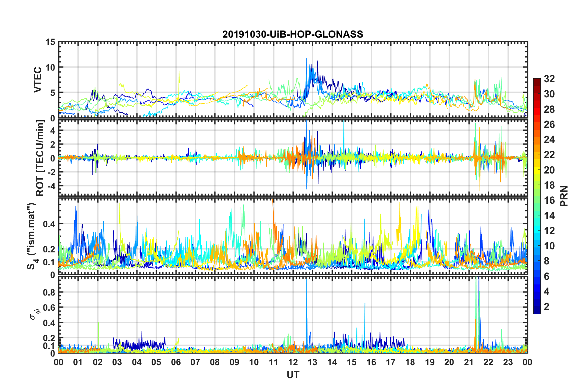The width and height of the screenshot is (586, 392).
Task: Click colorbar tick value 8
Action: pos(547,261)
